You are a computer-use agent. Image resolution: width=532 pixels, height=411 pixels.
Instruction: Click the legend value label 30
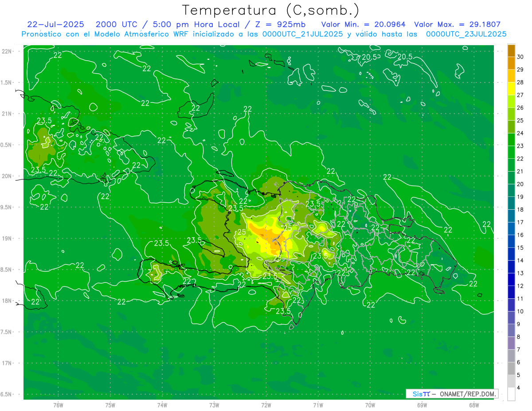[520, 57]
